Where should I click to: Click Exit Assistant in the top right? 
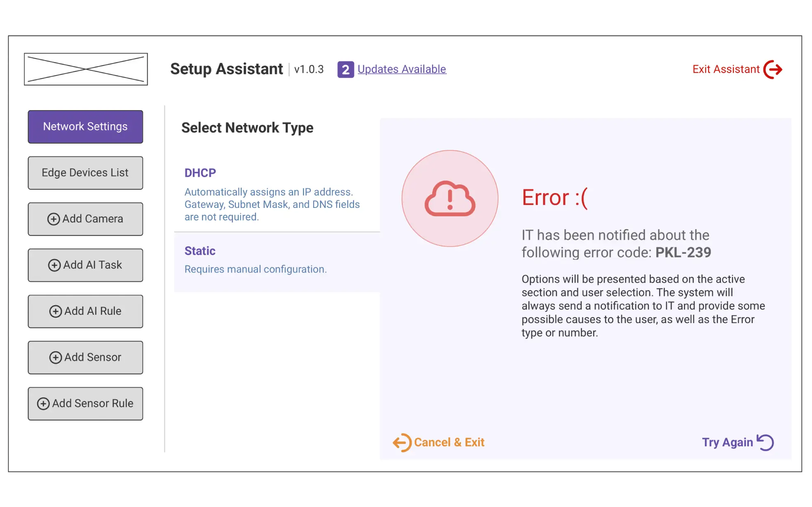click(725, 69)
